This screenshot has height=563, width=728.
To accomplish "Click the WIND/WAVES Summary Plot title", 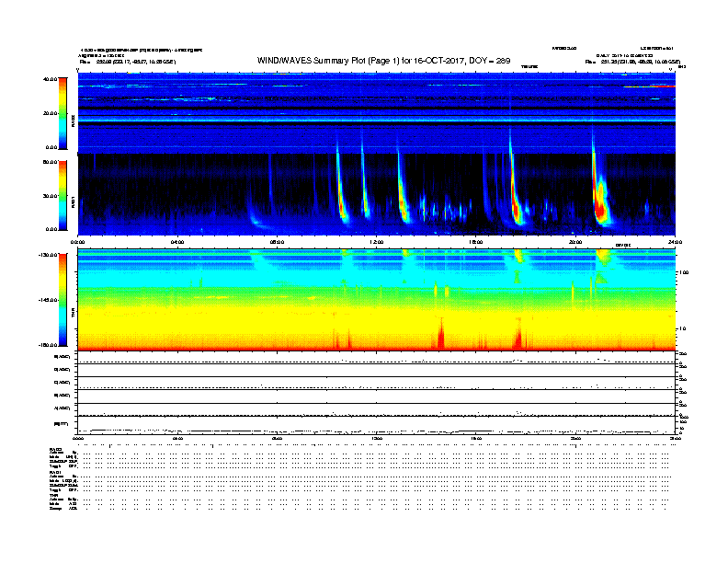I will point(383,61).
